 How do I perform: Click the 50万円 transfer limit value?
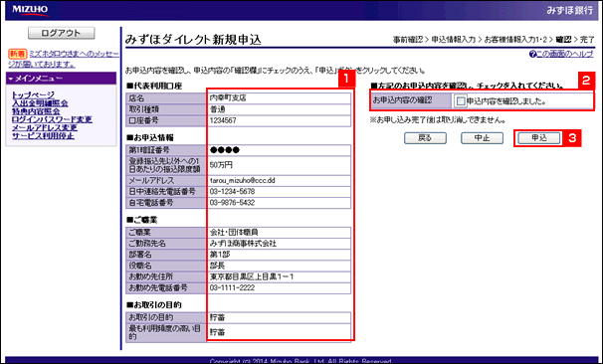click(221, 165)
